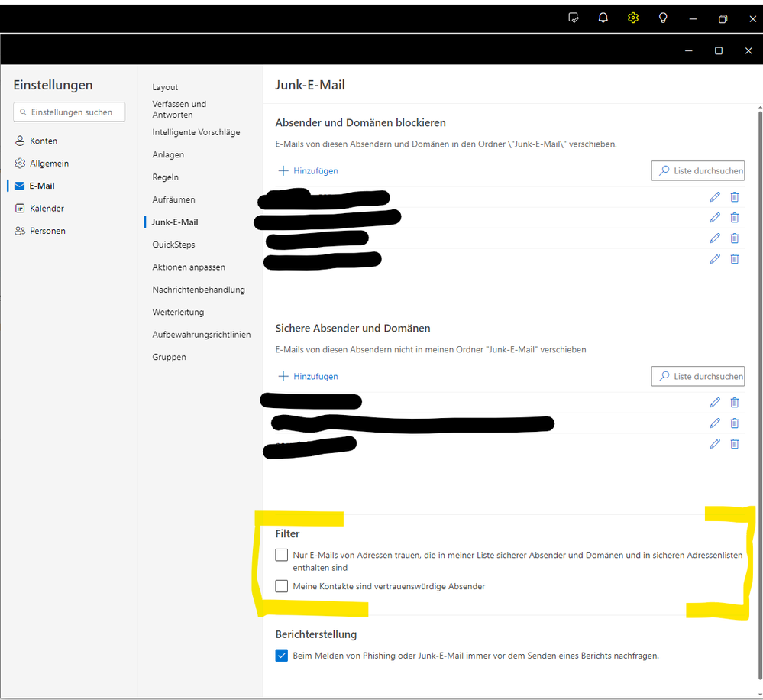Delete the third blocked sender entry
Screen dimensions: 763x700
pos(734,238)
